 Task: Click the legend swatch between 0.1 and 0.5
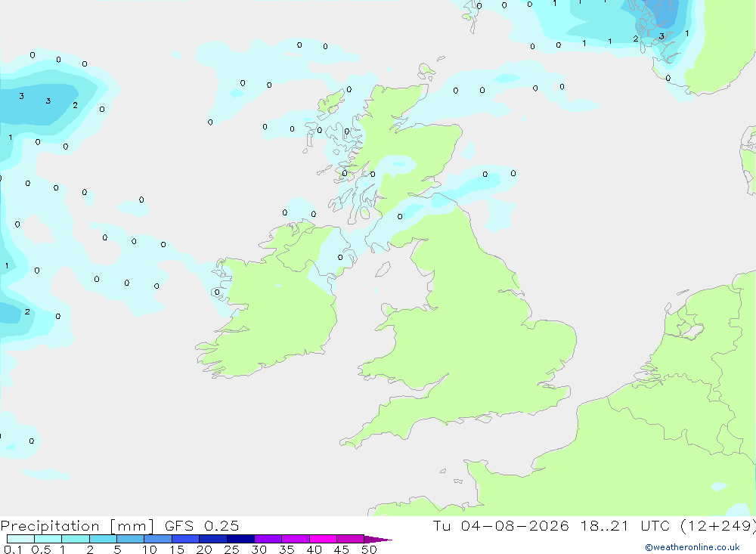tap(20, 539)
